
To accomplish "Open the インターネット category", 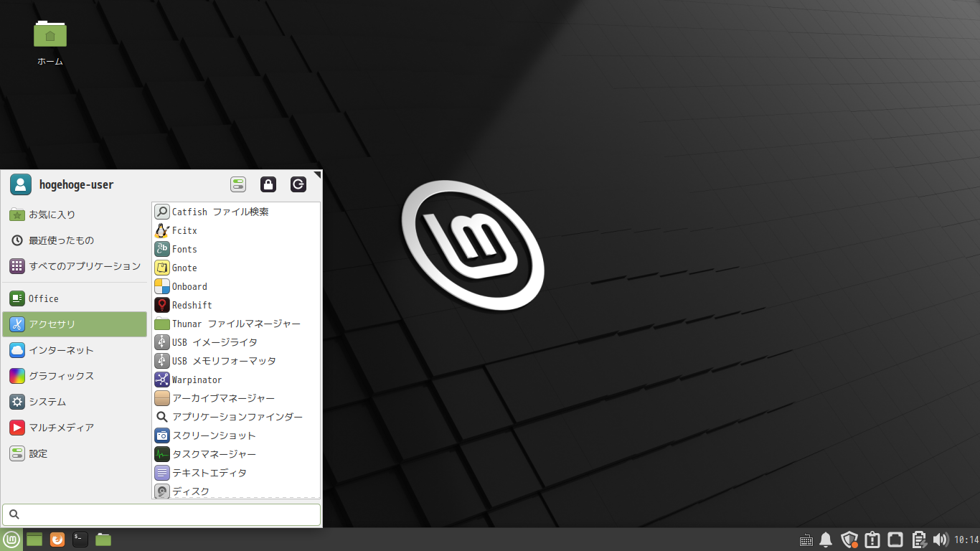I will [x=75, y=350].
